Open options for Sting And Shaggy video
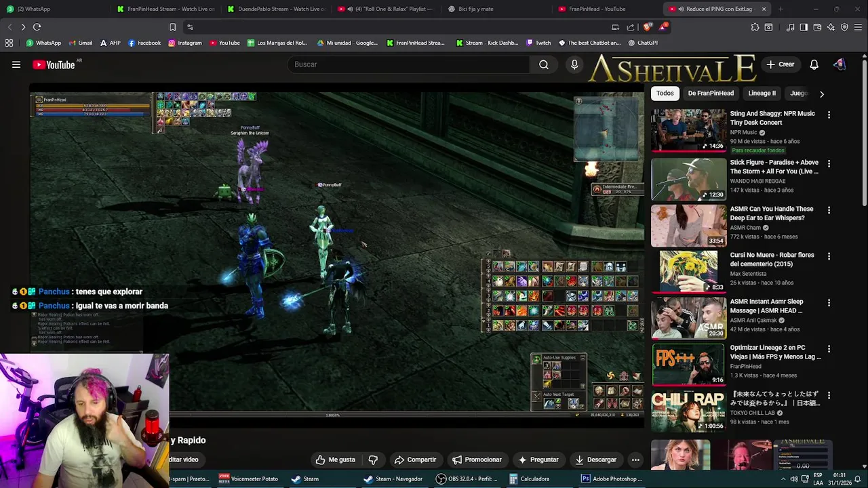Image resolution: width=868 pixels, height=488 pixels. (x=829, y=115)
